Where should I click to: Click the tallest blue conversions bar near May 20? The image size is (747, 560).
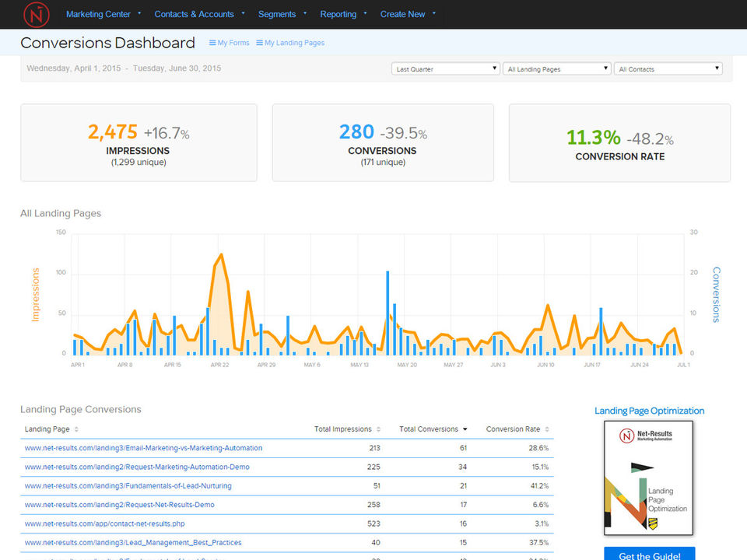(388, 313)
